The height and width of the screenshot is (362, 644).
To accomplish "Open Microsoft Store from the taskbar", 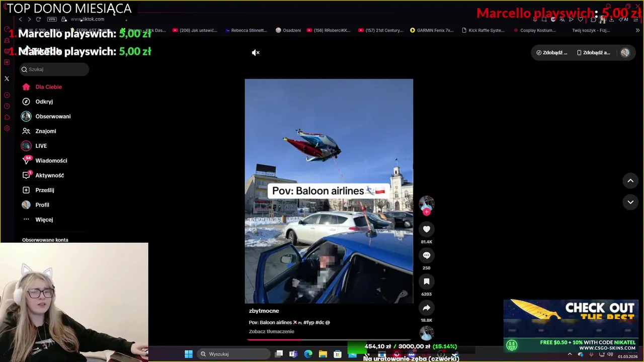I will [338, 354].
